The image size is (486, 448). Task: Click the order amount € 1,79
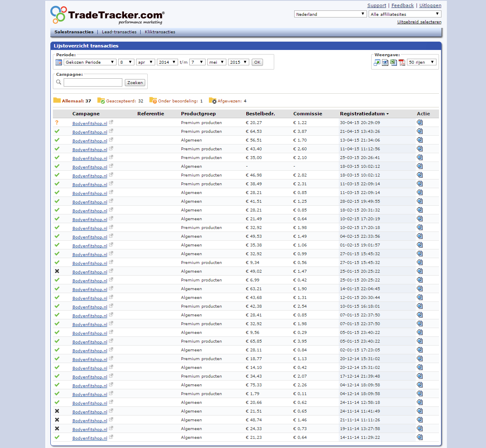click(252, 393)
